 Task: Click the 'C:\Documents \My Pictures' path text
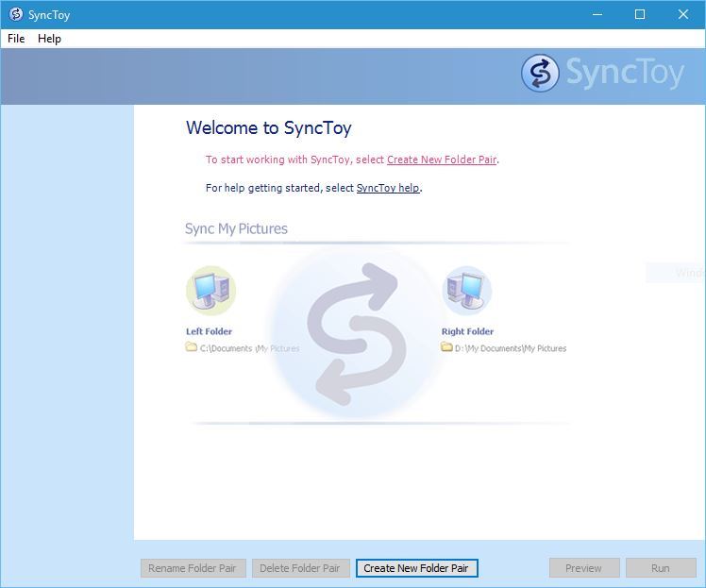[x=249, y=348]
